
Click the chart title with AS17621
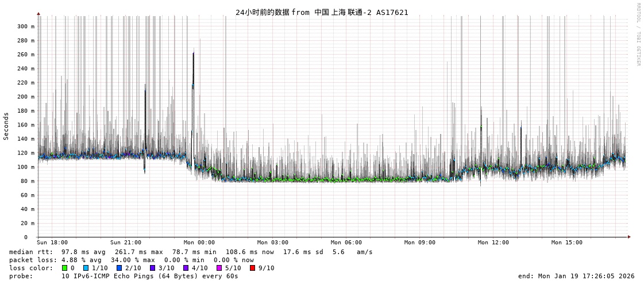[x=322, y=12]
